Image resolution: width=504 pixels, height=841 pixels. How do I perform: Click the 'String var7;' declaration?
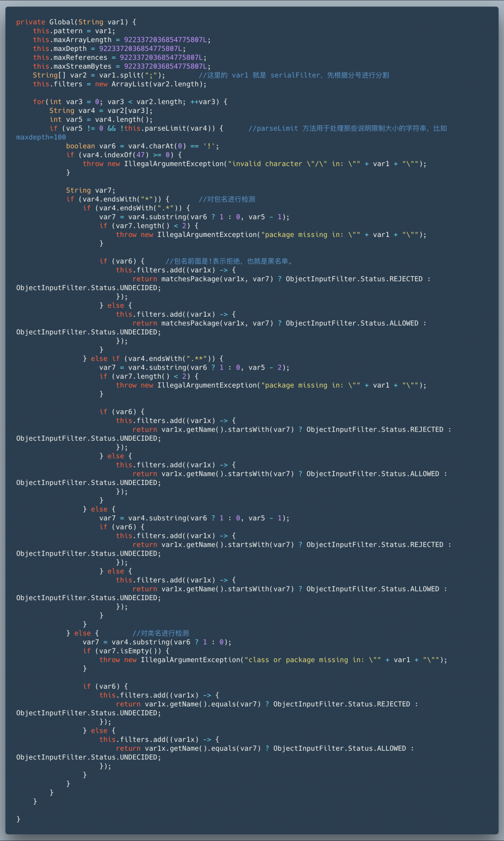(91, 191)
